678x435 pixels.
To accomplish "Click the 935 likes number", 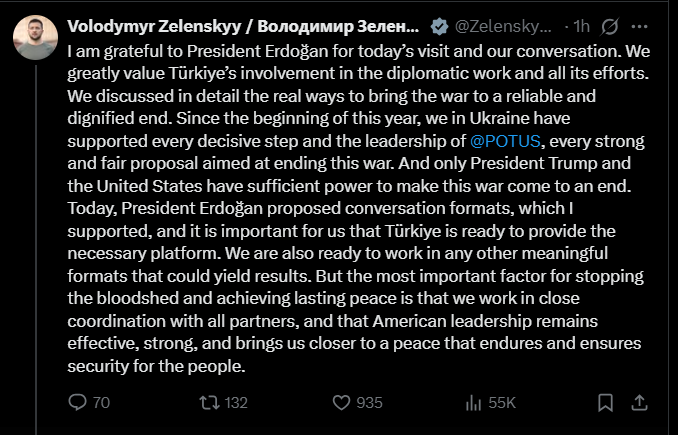I will click(x=369, y=403).
